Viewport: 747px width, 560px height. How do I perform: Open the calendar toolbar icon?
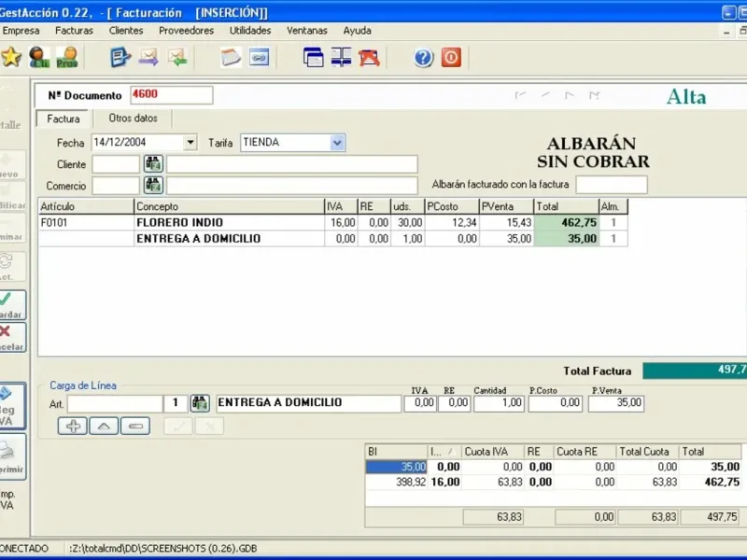pos(231,58)
